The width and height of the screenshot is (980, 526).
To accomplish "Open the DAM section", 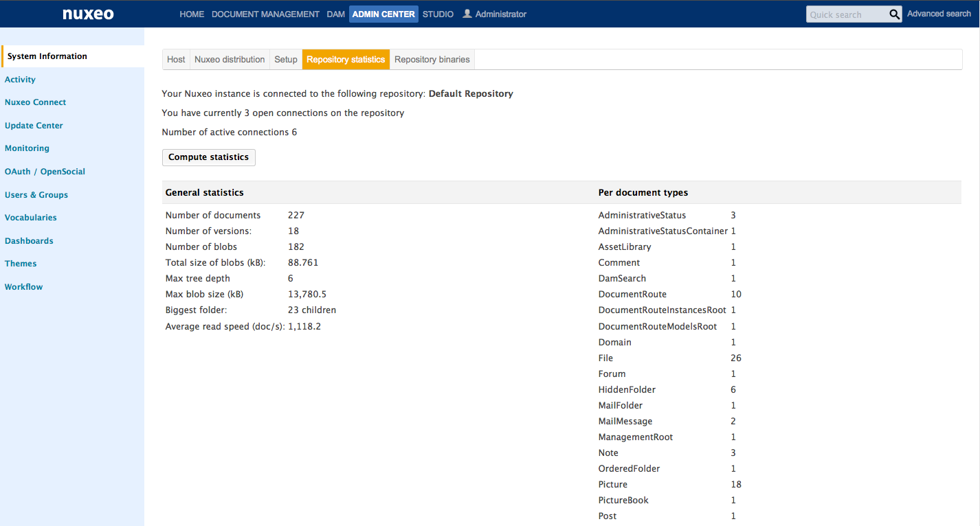I will 336,14.
